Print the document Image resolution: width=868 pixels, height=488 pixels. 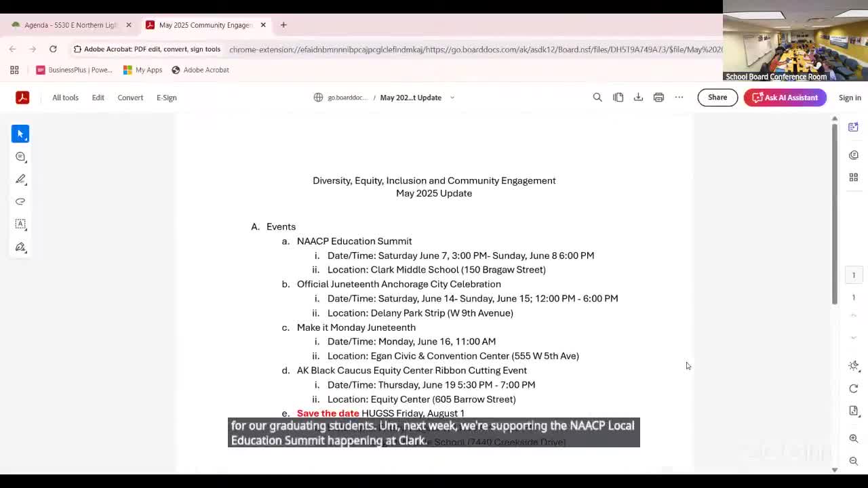pyautogui.click(x=658, y=98)
